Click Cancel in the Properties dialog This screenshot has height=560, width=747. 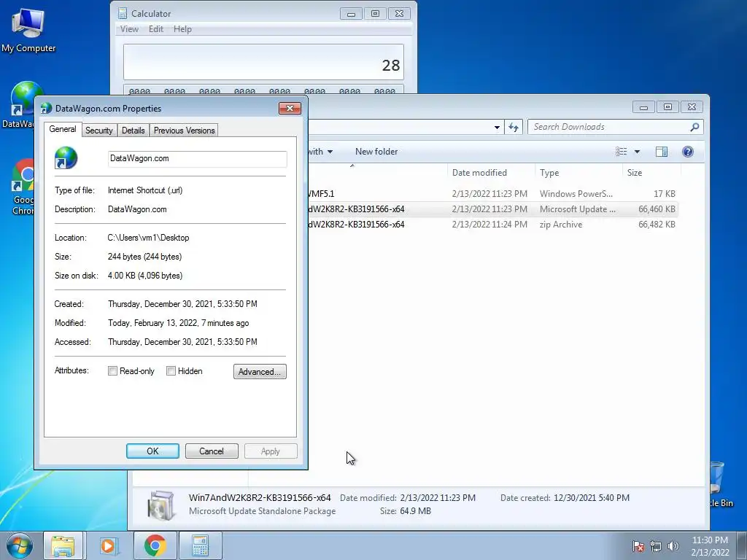(x=212, y=451)
